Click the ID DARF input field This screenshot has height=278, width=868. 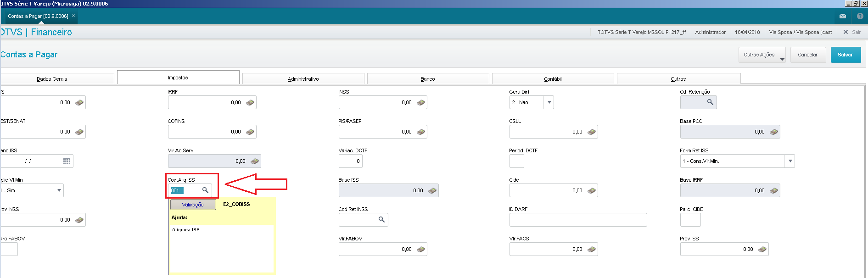pyautogui.click(x=577, y=220)
